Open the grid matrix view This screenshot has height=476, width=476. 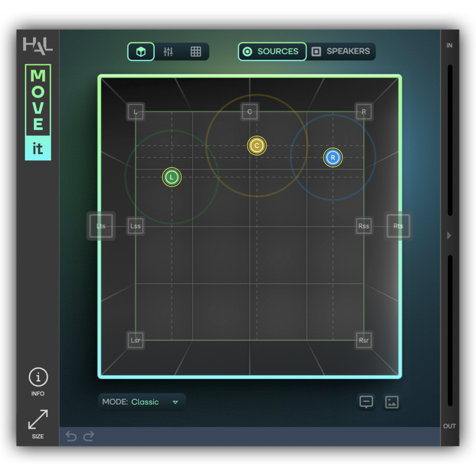(196, 52)
